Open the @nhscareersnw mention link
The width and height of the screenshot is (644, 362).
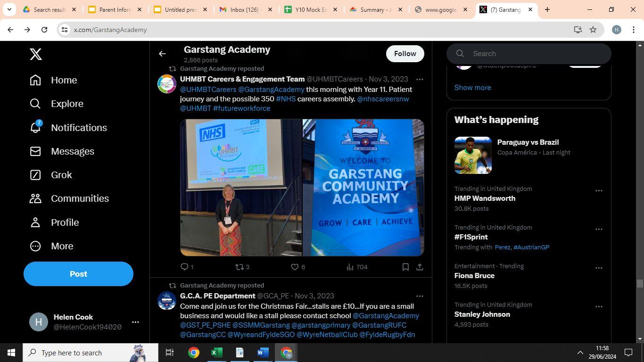coord(383,99)
